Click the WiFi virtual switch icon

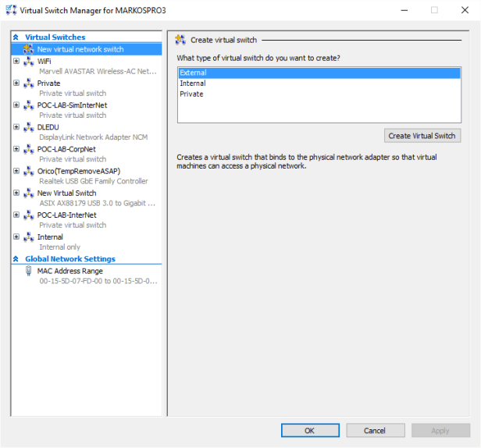pyautogui.click(x=29, y=61)
